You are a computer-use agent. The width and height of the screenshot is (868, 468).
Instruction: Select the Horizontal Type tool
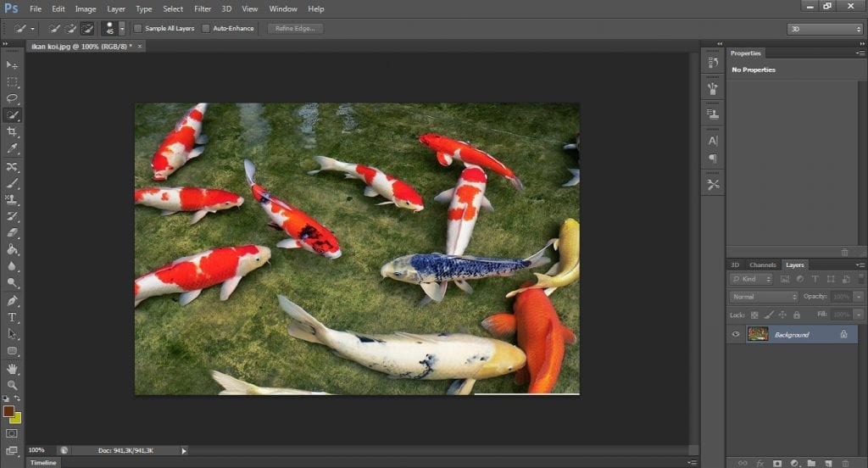coord(12,317)
